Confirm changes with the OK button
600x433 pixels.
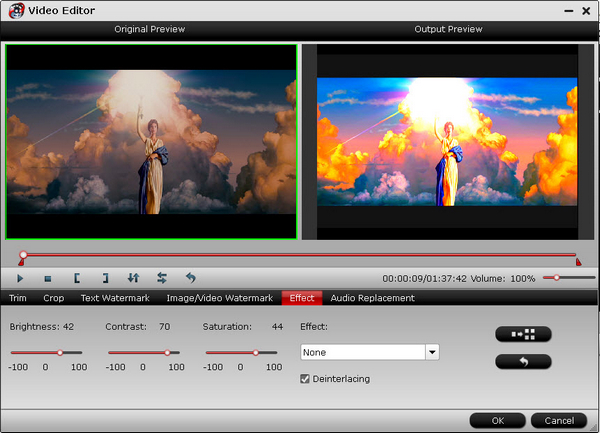(497, 421)
